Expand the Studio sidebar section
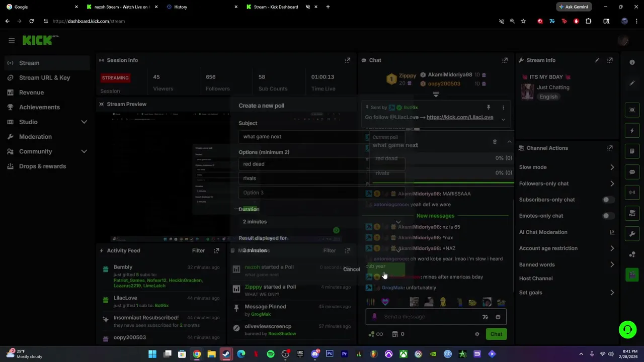Viewport: 644px width, 362px height. (x=84, y=122)
